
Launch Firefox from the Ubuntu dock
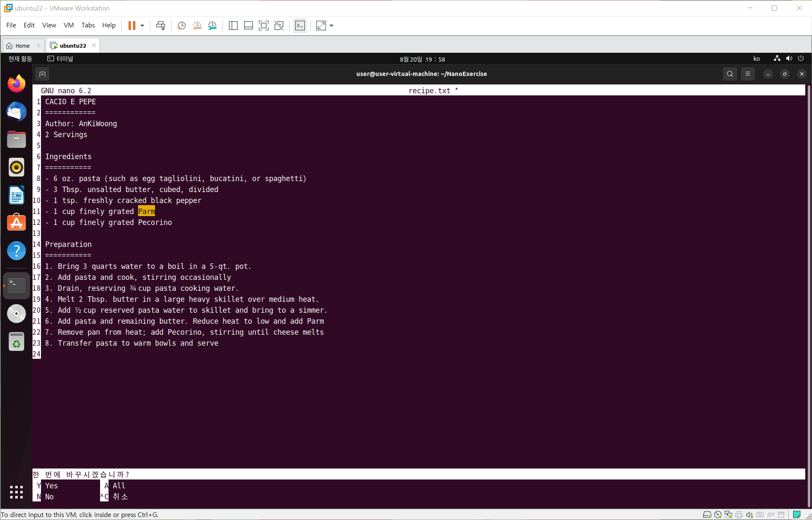pos(16,84)
